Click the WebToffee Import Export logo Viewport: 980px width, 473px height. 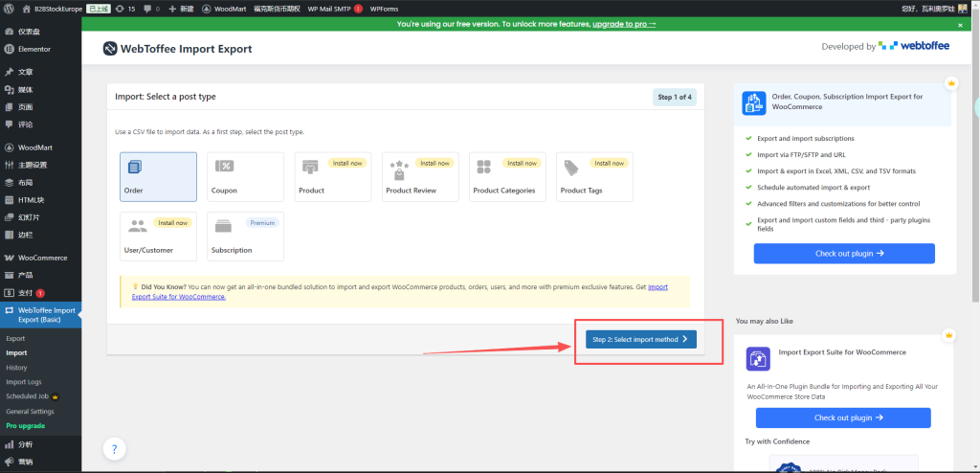point(177,49)
